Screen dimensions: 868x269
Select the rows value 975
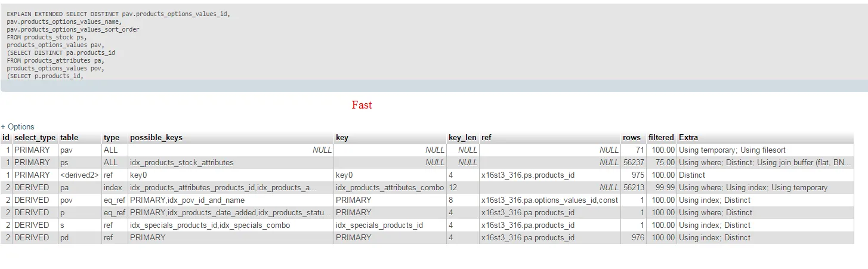tap(637, 175)
